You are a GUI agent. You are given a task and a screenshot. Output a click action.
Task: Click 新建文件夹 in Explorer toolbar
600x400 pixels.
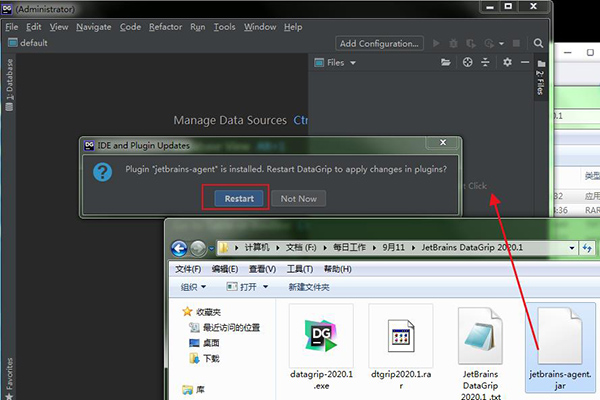click(x=309, y=287)
